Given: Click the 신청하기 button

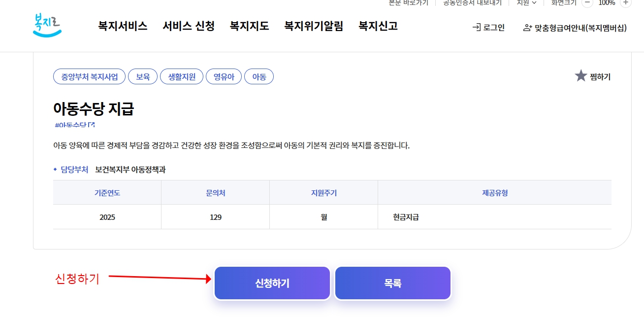Looking at the screenshot, I should (x=272, y=283).
